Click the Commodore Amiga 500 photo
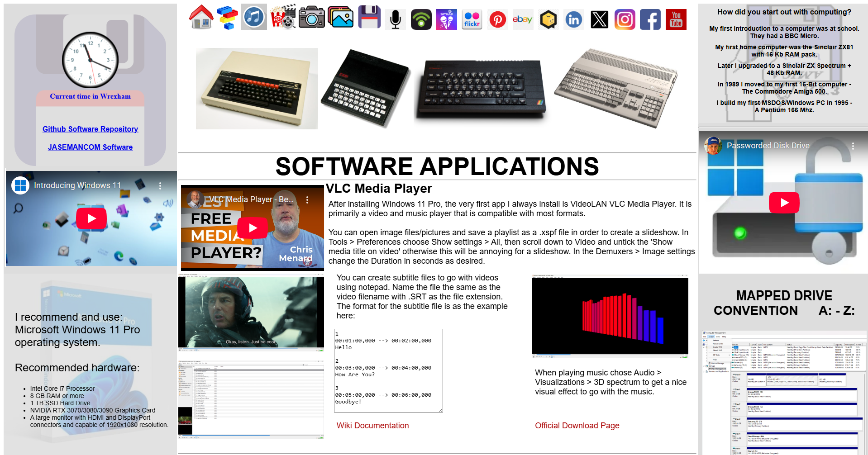This screenshot has width=868, height=455. [x=615, y=88]
